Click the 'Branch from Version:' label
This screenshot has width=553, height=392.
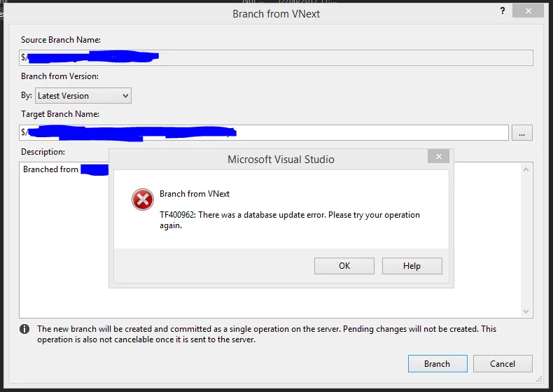59,76
